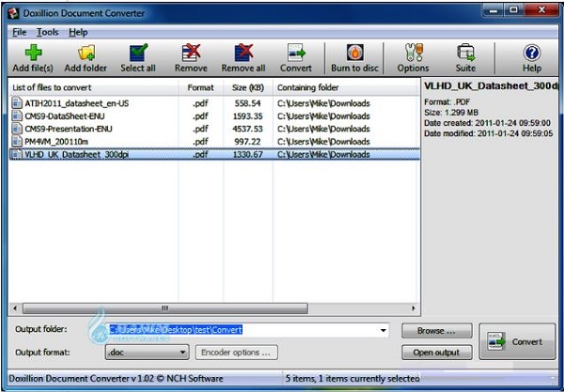Click 'Format: .PDF' in details panel
The width and height of the screenshot is (564, 392).
click(x=446, y=102)
